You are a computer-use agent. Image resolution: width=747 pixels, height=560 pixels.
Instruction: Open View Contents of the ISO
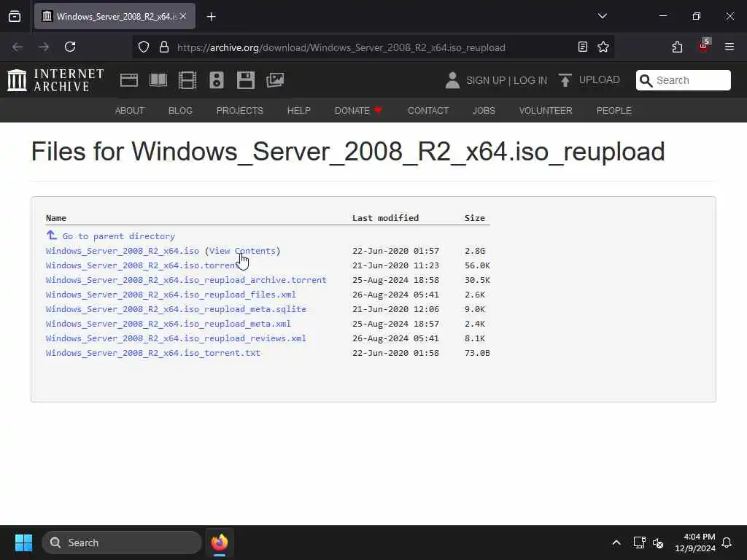pos(242,251)
